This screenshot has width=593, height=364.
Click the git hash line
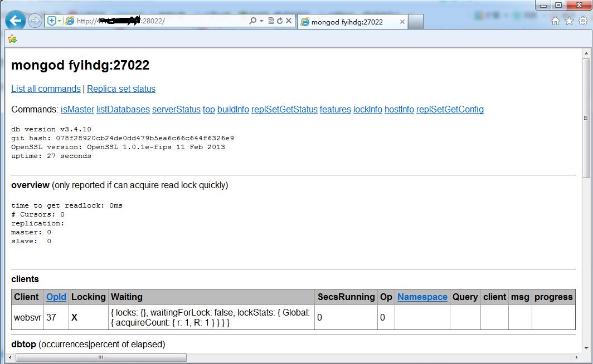[x=123, y=138]
